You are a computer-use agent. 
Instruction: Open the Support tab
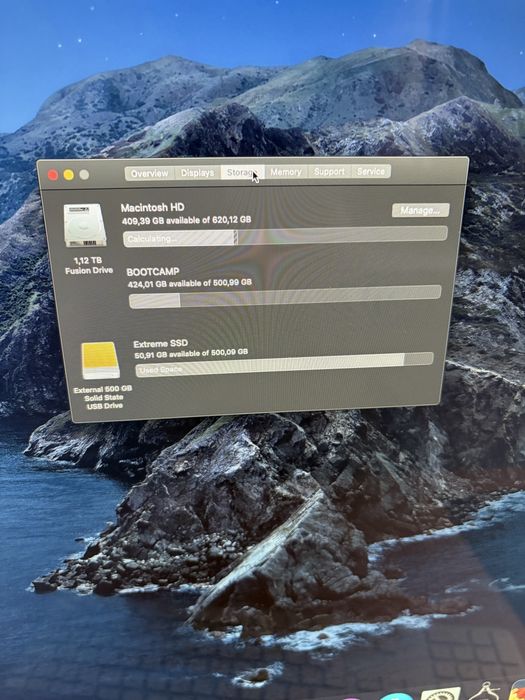pos(329,171)
